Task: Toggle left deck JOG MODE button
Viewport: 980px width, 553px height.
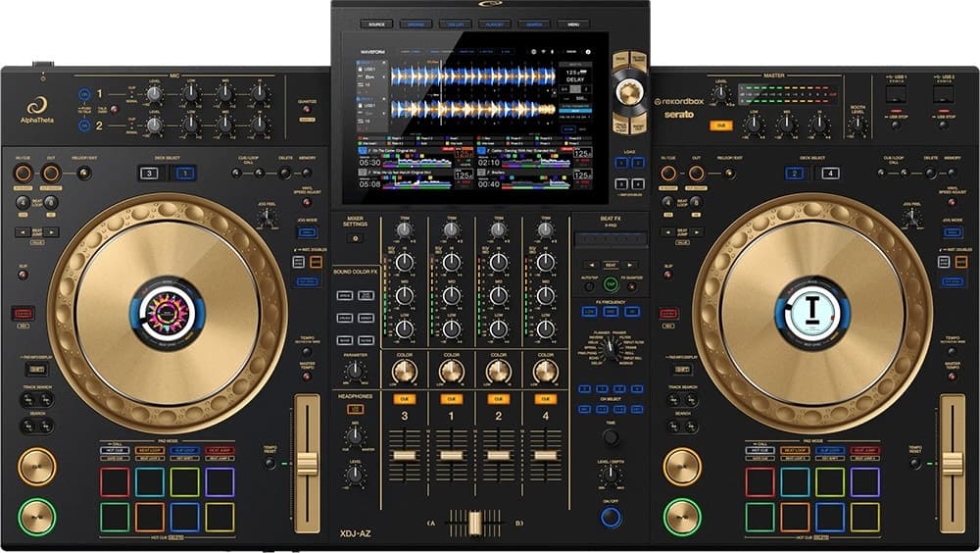Action: pyautogui.click(x=307, y=232)
